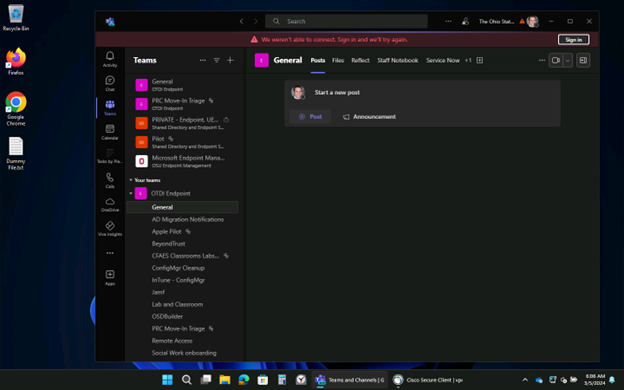
Task: Open the Activity feed in Teams sidebar
Action: 110,59
